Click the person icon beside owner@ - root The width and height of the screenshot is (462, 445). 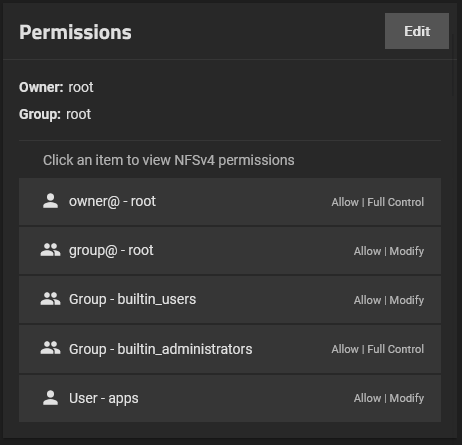pos(50,201)
